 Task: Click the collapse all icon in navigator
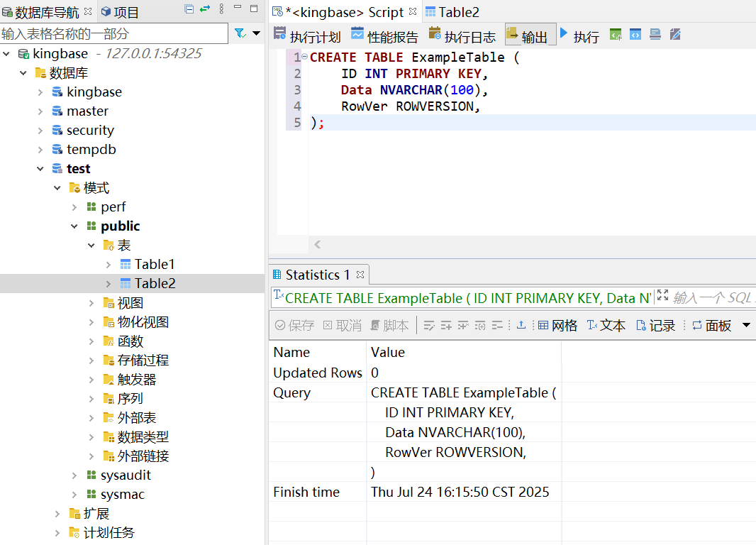(x=189, y=9)
